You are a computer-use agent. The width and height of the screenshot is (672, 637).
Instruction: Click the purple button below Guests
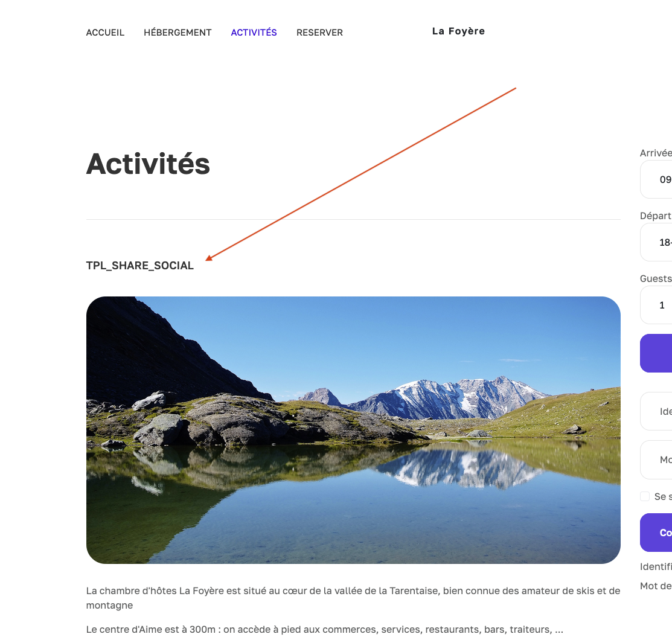click(656, 353)
